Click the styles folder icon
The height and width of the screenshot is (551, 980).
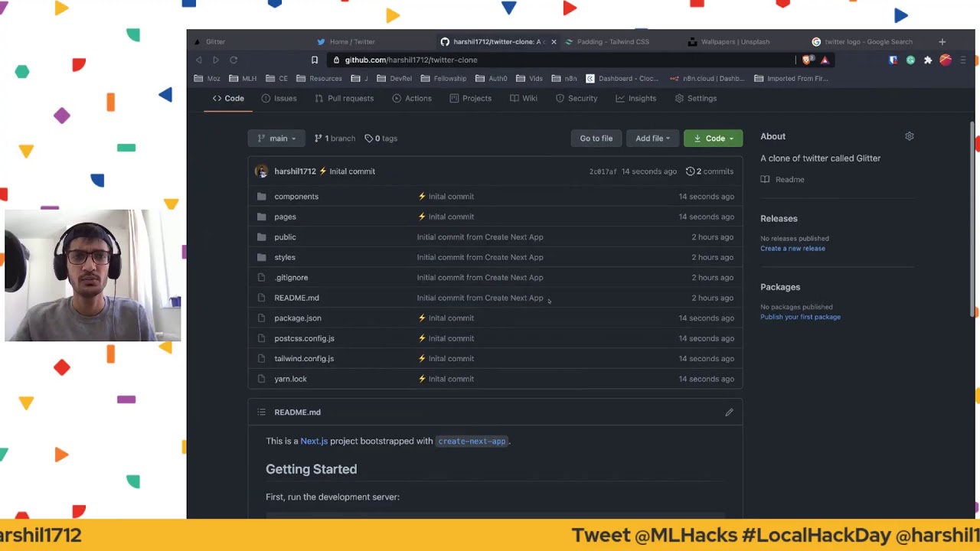click(x=261, y=257)
